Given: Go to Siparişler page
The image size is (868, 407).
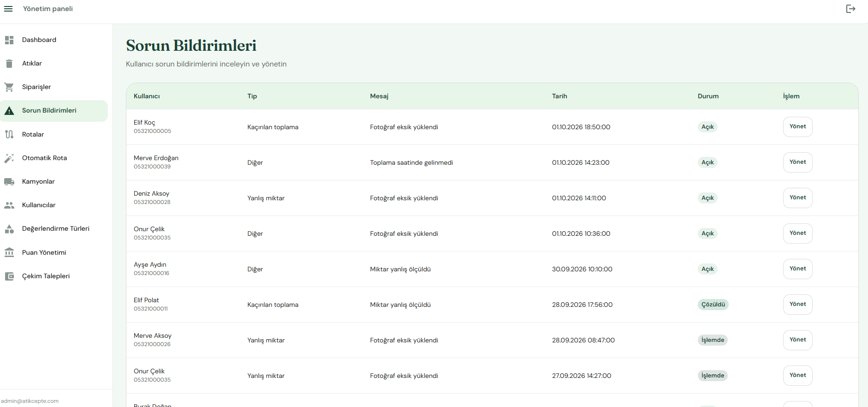Looking at the screenshot, I should [54, 87].
